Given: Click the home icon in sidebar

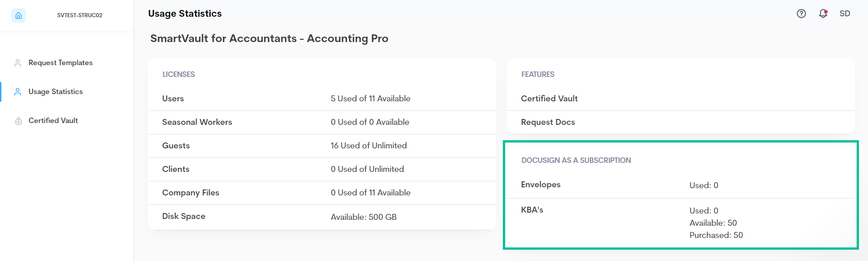Looking at the screenshot, I should [19, 15].
